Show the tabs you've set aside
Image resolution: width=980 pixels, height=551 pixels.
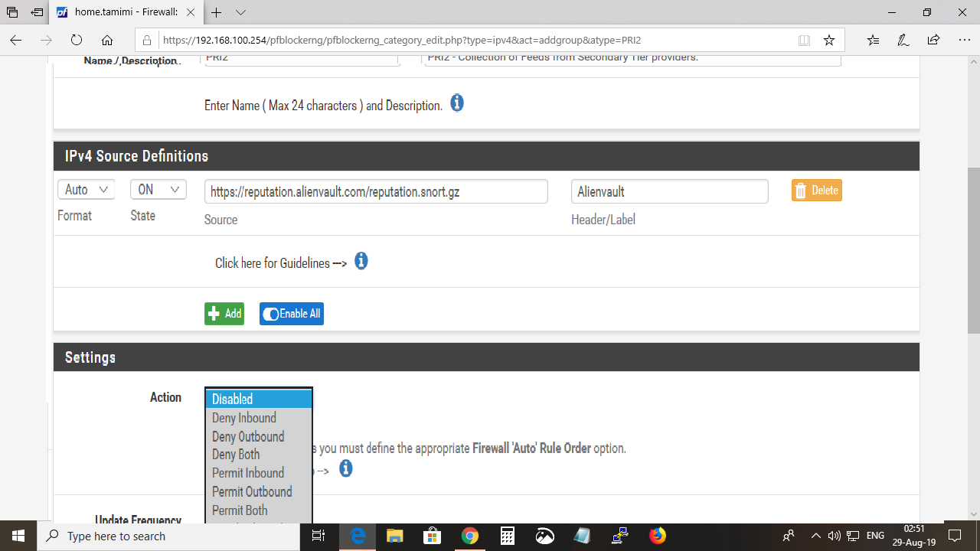coord(12,13)
